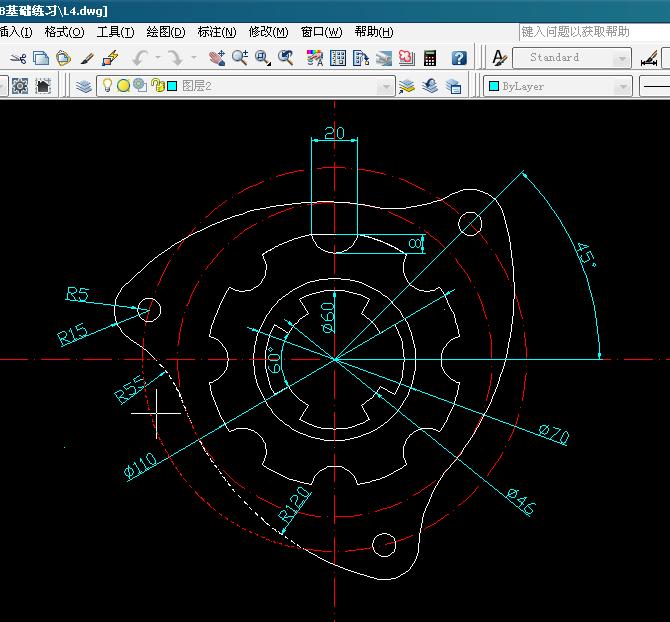Click the Copy icon in toolbar
This screenshot has width=670, height=622.
(x=41, y=58)
